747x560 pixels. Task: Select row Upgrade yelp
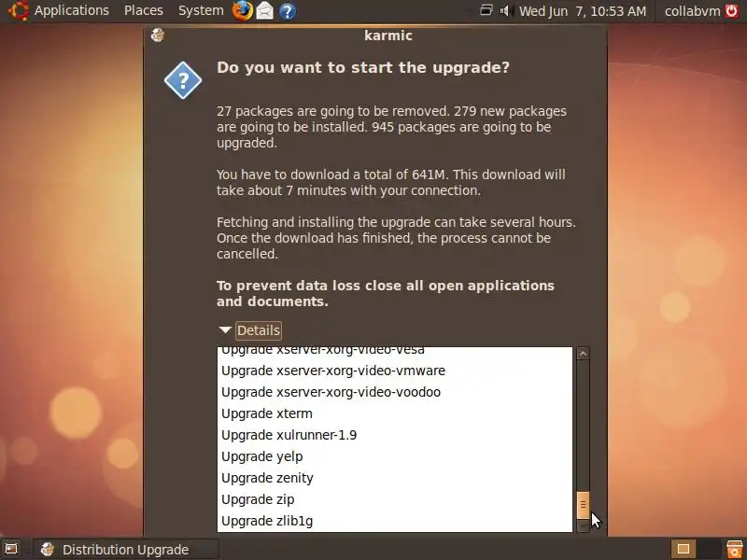click(394, 456)
